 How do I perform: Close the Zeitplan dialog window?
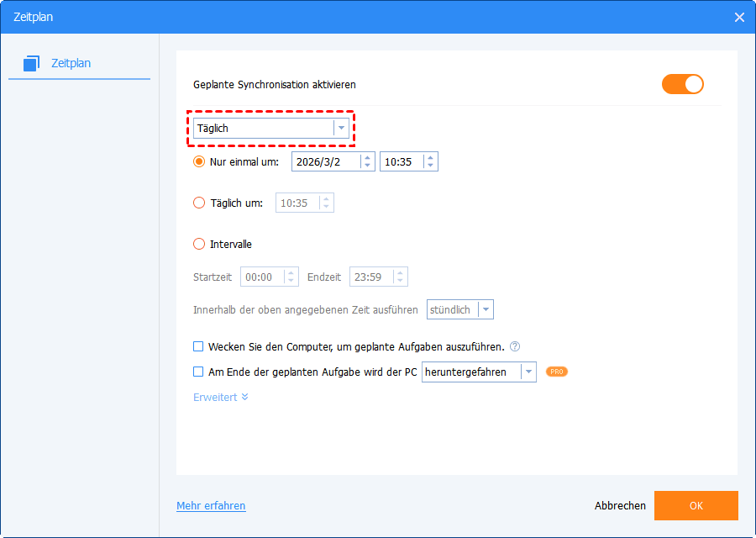[739, 17]
